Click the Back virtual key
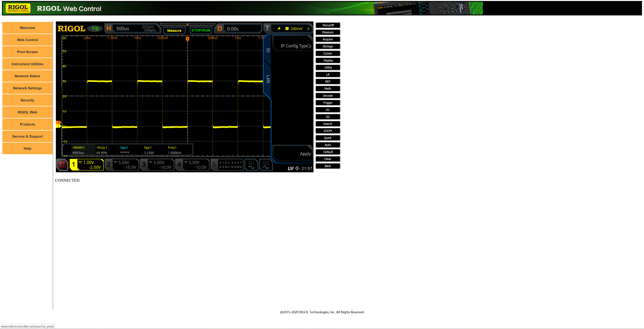This screenshot has height=329, width=644. [328, 166]
